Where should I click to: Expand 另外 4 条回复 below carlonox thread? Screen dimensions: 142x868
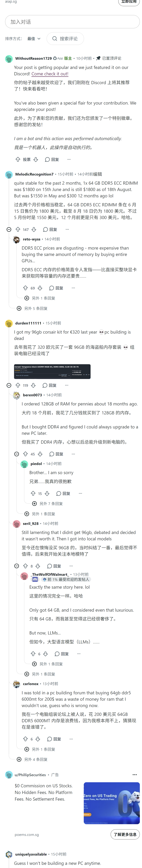(32, 760)
